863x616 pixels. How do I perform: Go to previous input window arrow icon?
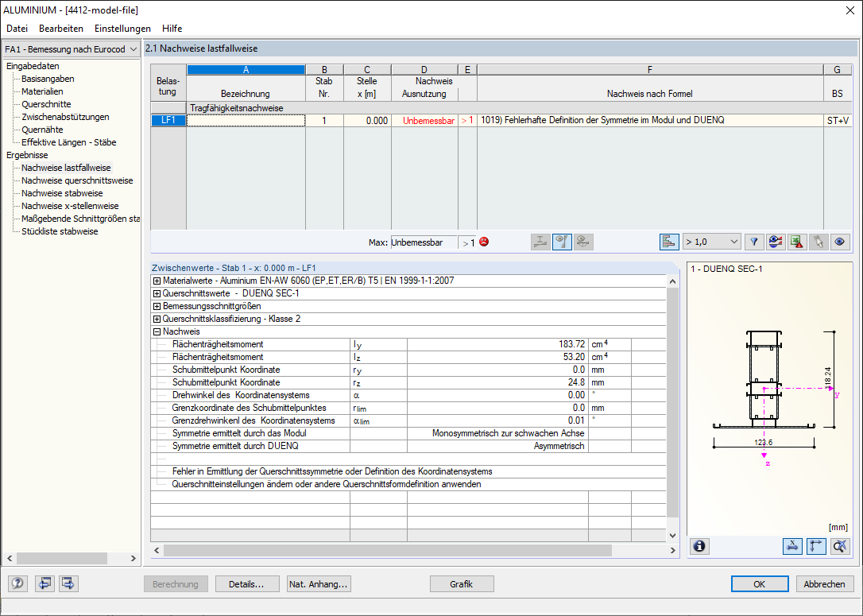tap(45, 583)
